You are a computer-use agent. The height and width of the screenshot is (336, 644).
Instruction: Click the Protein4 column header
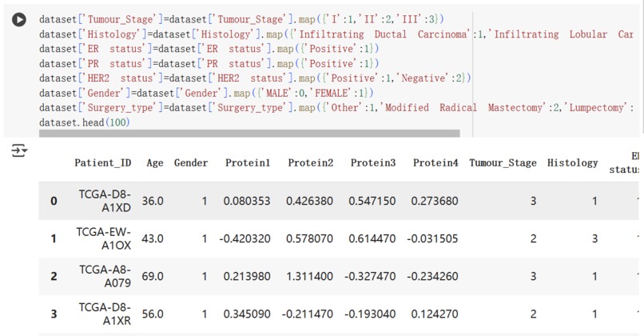tap(435, 163)
